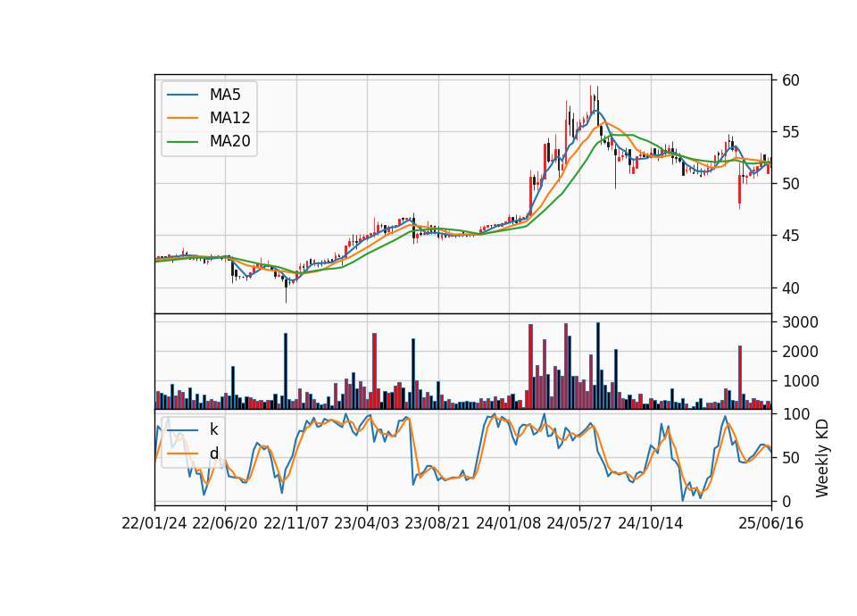This screenshot has width=857, height=616.
Task: Click the orange MA12 legend line sample
Action: click(x=182, y=118)
